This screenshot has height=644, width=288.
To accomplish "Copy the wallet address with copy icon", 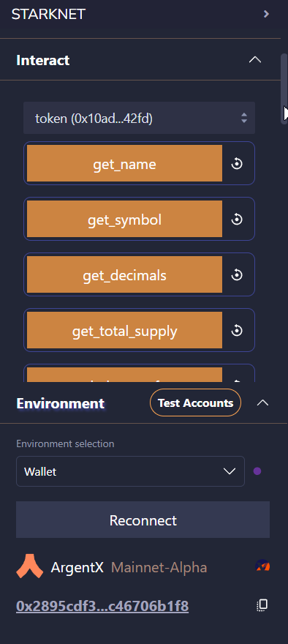I will (262, 605).
